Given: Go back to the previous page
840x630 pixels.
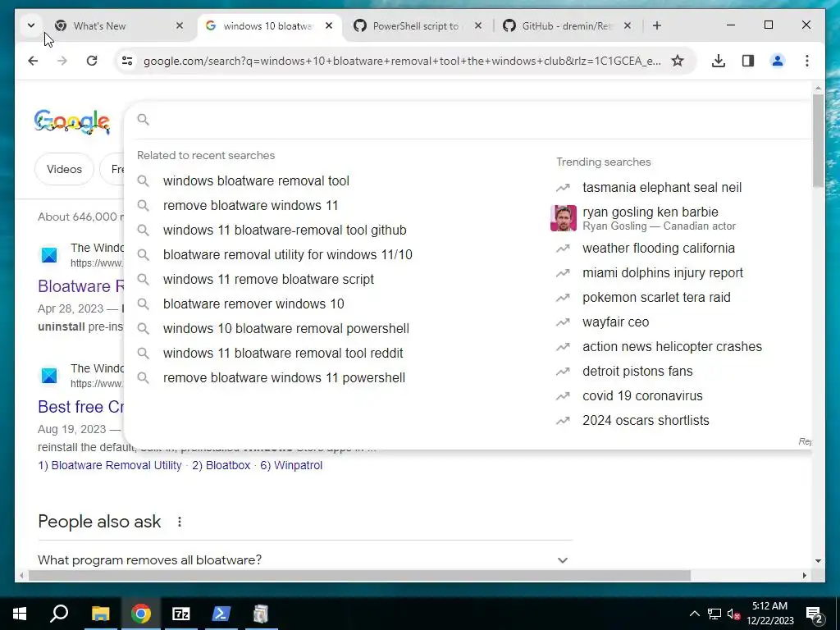Looking at the screenshot, I should [33, 61].
